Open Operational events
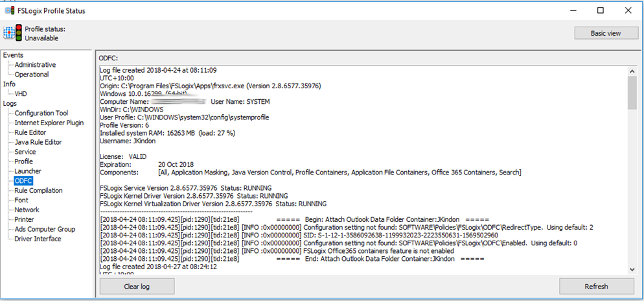The image size is (644, 301). point(32,75)
